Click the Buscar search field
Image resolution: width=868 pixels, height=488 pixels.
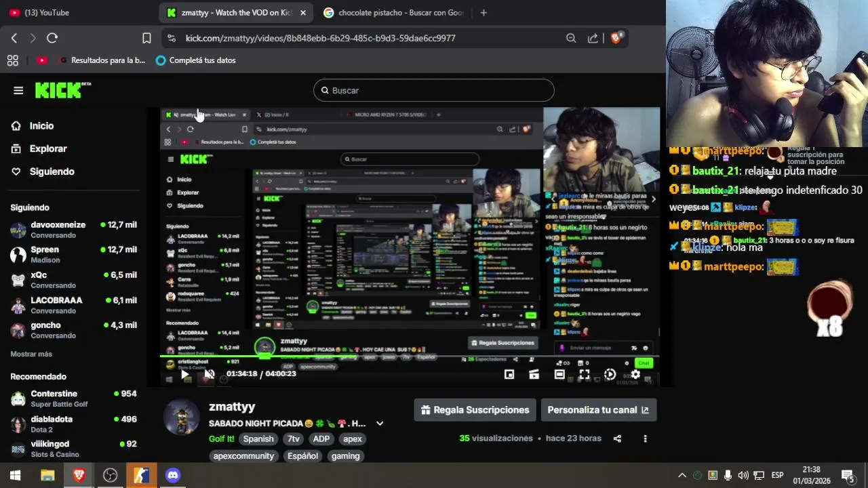[434, 90]
